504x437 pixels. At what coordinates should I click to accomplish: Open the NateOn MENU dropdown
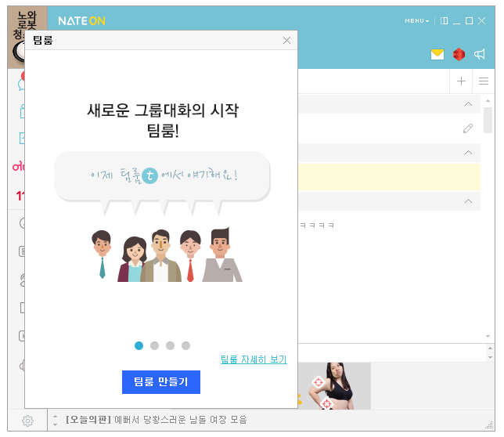417,21
